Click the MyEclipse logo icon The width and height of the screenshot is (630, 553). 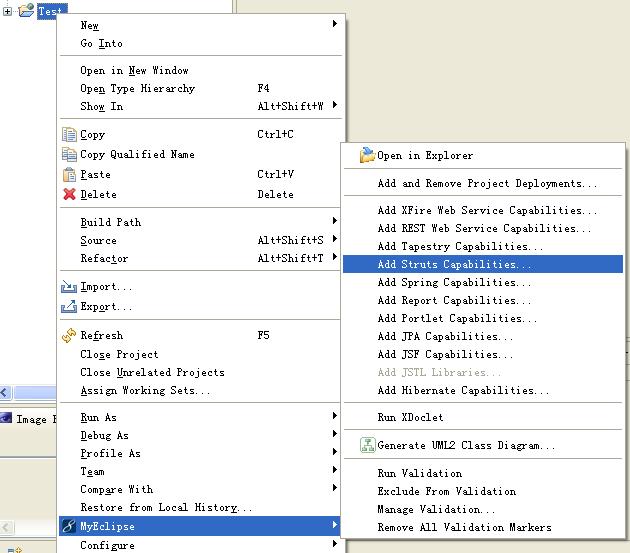point(69,526)
